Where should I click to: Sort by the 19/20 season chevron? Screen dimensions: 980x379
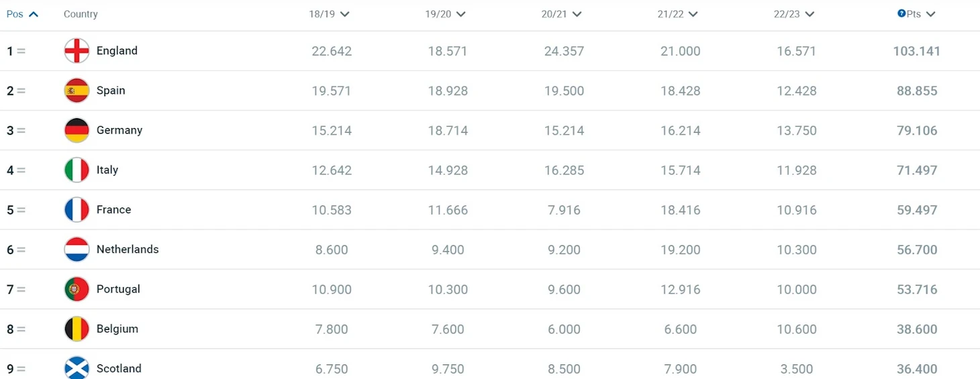pos(460,14)
